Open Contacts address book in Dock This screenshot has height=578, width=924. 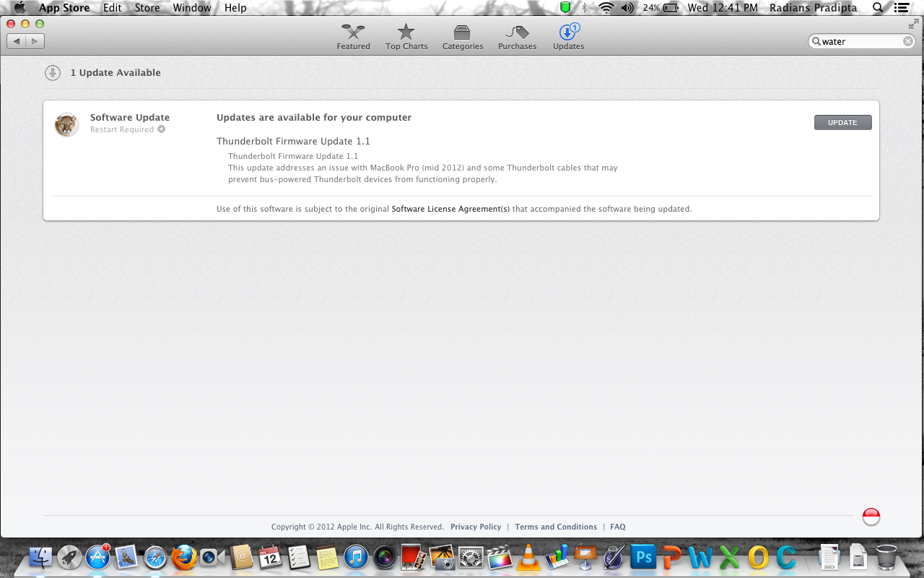click(x=241, y=557)
